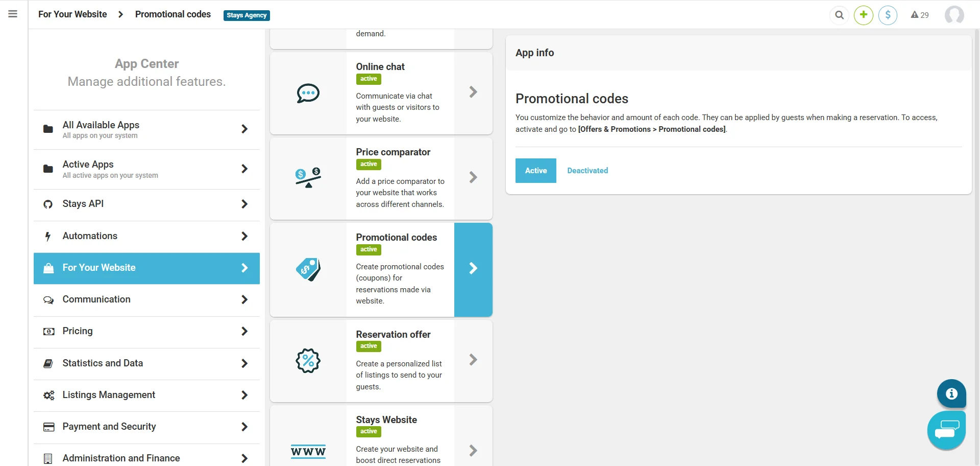Click the Online chat speech bubble icon
Screen dimensions: 980x466
tap(308, 93)
